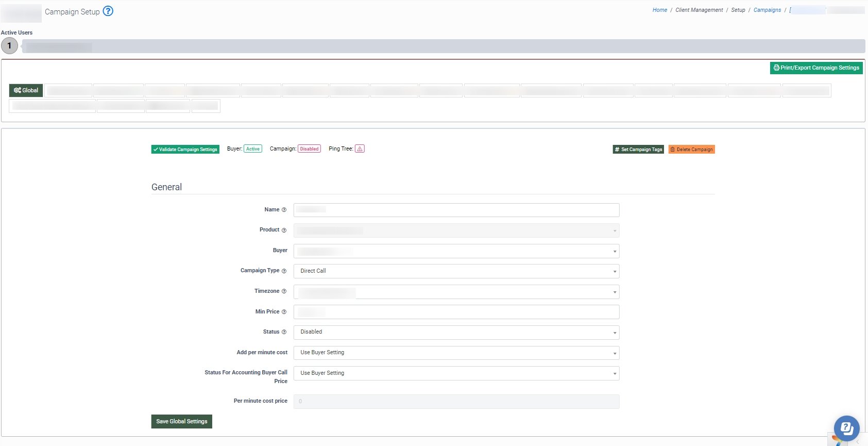
Task: Click the help icon beside Status label
Action: click(284, 332)
